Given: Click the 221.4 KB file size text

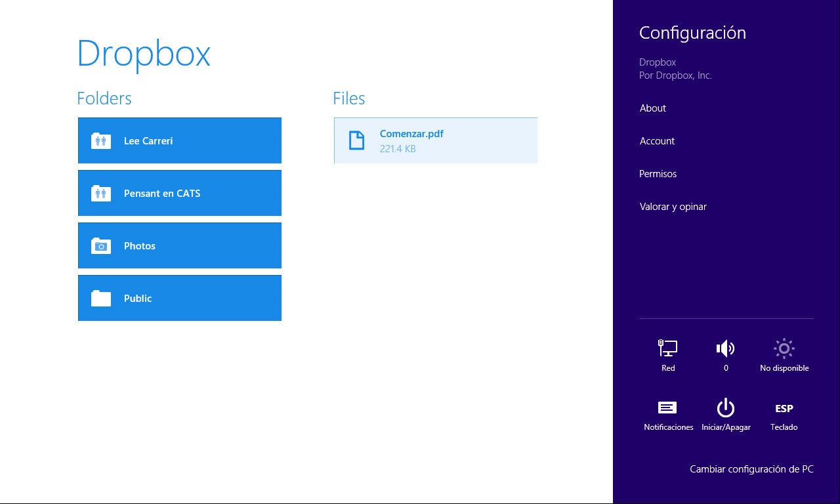Looking at the screenshot, I should [398, 149].
